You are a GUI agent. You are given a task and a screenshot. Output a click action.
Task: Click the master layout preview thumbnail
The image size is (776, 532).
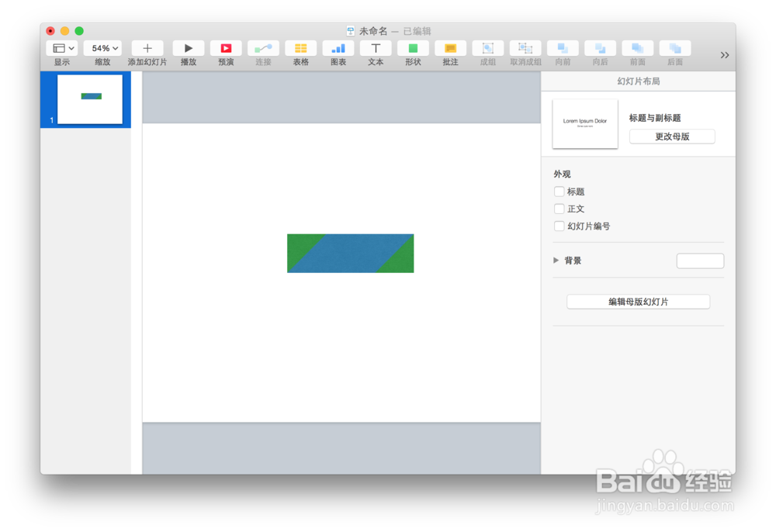585,123
